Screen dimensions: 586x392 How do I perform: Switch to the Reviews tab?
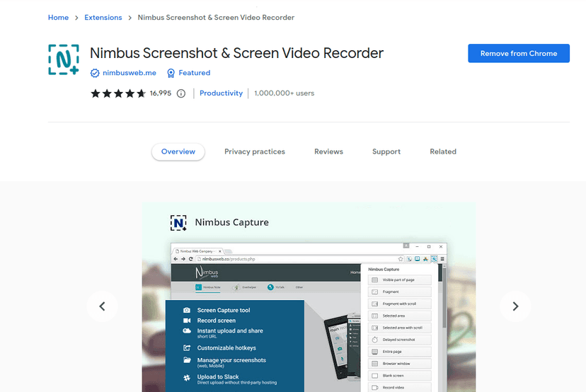coord(328,151)
